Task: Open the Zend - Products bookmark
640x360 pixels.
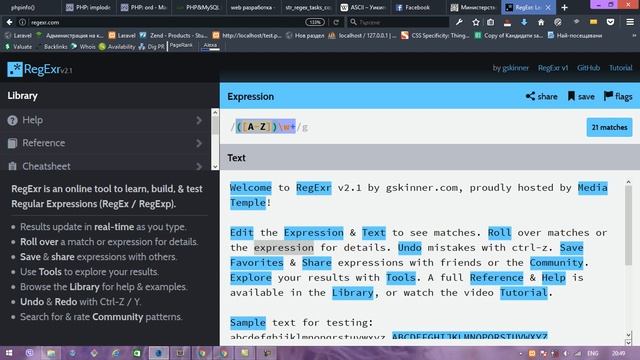Action: [x=173, y=36]
